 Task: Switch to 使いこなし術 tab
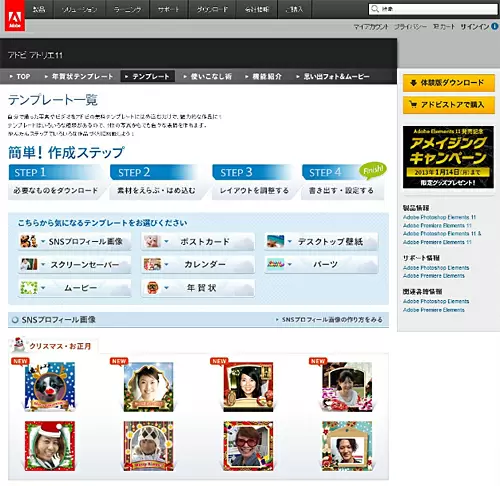pos(207,76)
